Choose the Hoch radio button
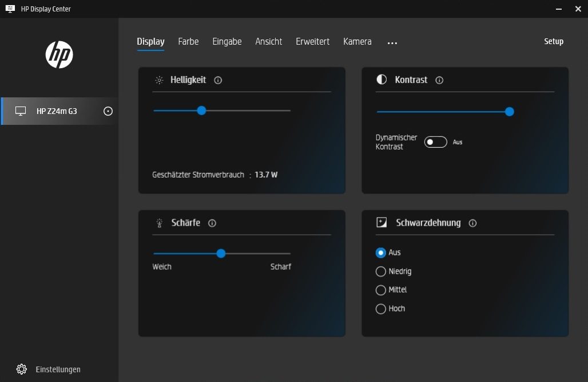588x382 pixels. (381, 309)
